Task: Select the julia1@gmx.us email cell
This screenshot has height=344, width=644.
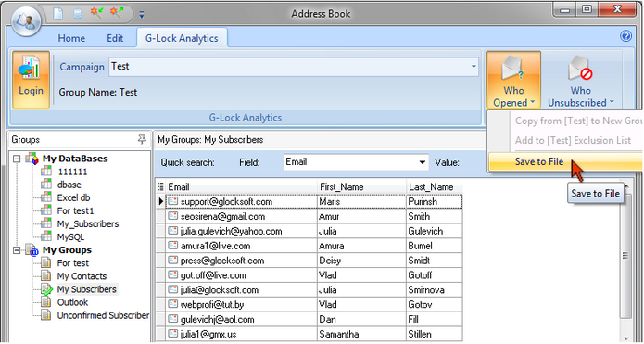Action: click(242, 334)
